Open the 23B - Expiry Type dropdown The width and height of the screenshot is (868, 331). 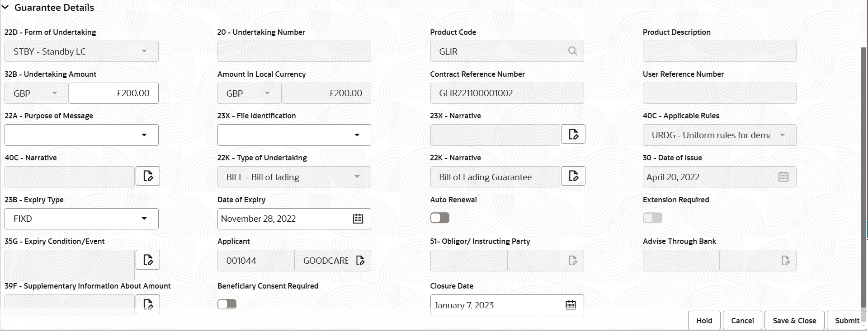point(81,219)
